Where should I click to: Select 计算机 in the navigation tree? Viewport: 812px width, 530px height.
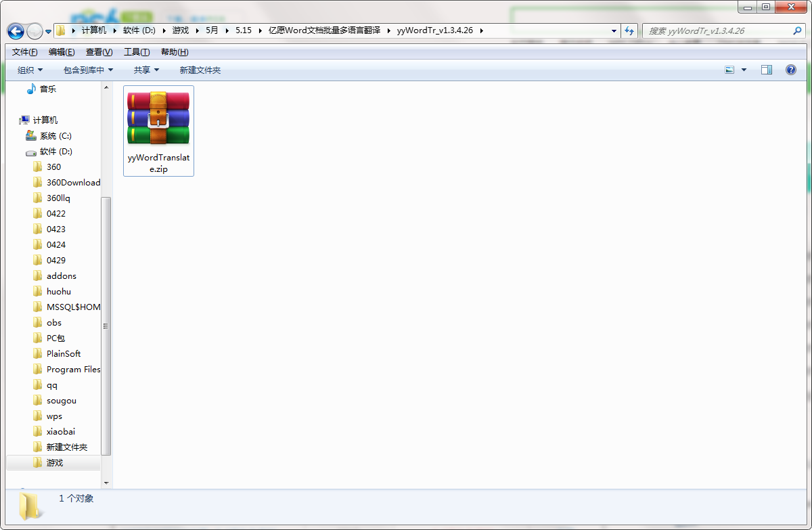pyautogui.click(x=45, y=120)
